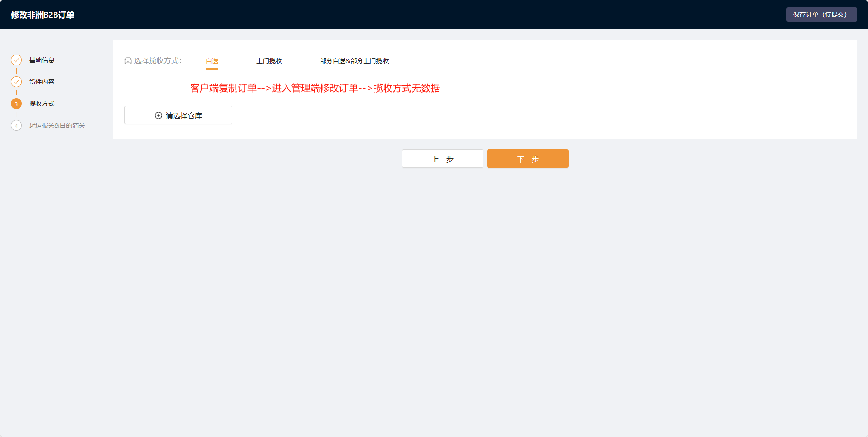Select the 自送 pickup method tab
The image size is (868, 437).
click(212, 61)
